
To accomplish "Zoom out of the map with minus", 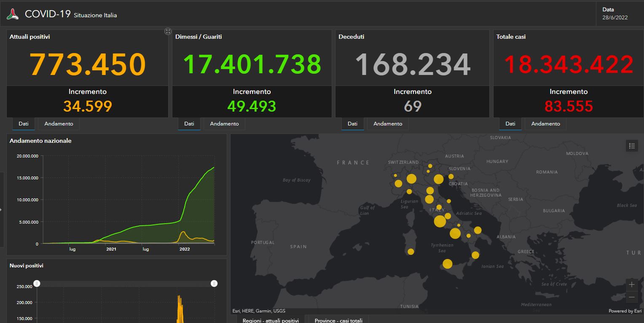I will click(x=631, y=297).
